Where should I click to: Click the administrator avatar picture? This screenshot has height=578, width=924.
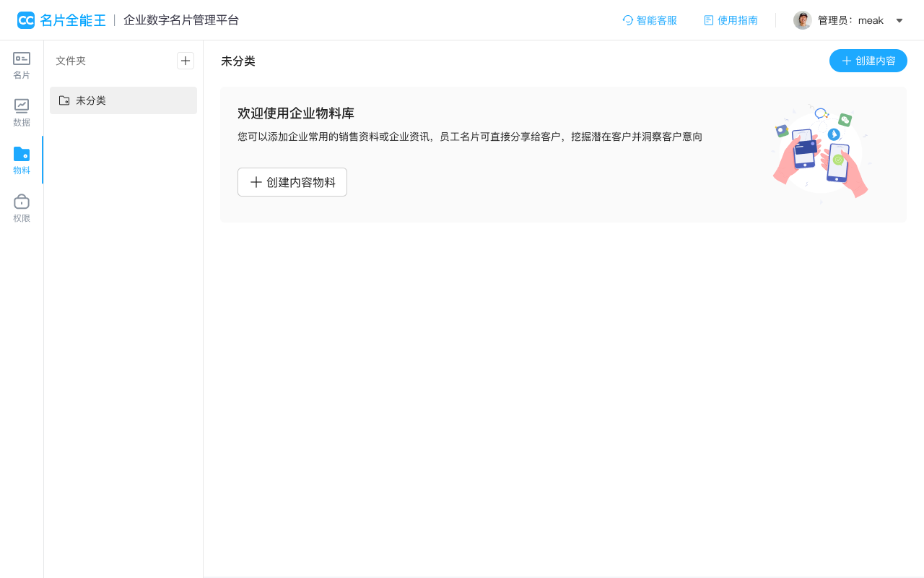coord(803,20)
